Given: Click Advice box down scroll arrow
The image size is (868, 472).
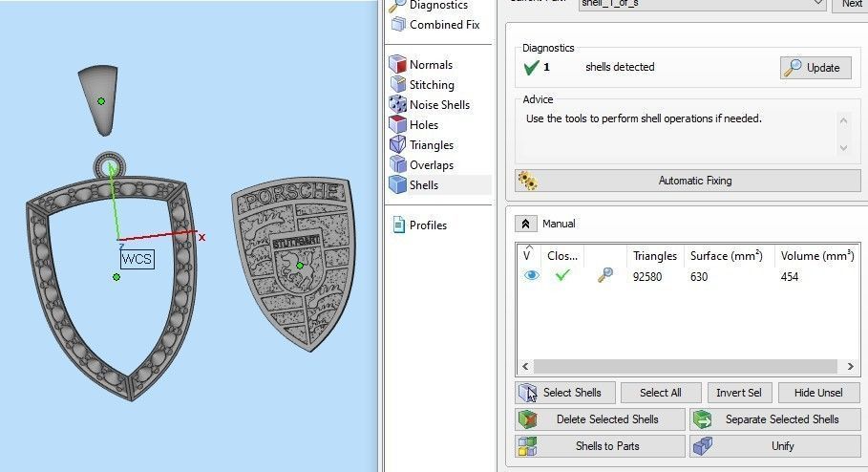Looking at the screenshot, I should (843, 147).
